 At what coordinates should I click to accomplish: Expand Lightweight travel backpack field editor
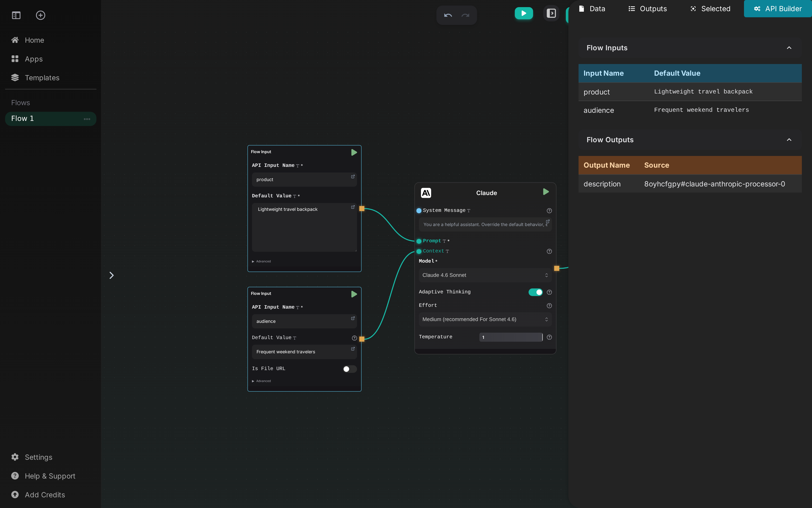353,207
